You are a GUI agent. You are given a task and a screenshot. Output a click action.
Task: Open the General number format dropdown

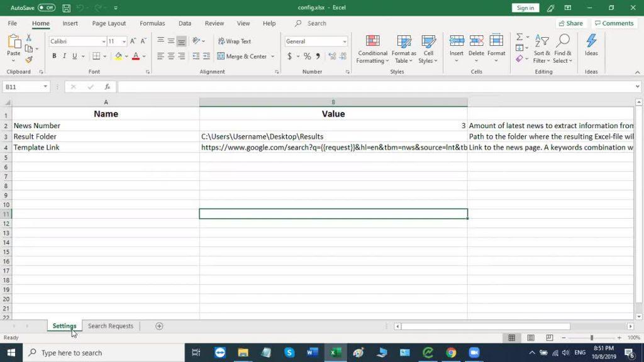coord(345,41)
